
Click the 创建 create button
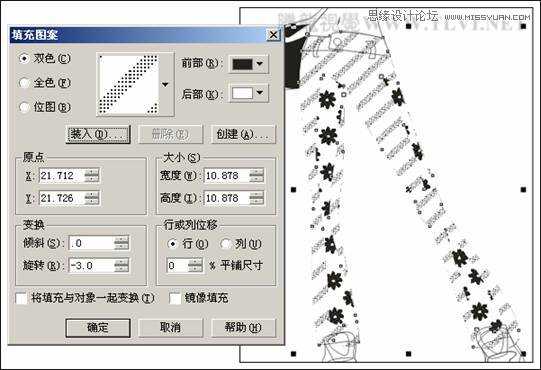click(243, 134)
